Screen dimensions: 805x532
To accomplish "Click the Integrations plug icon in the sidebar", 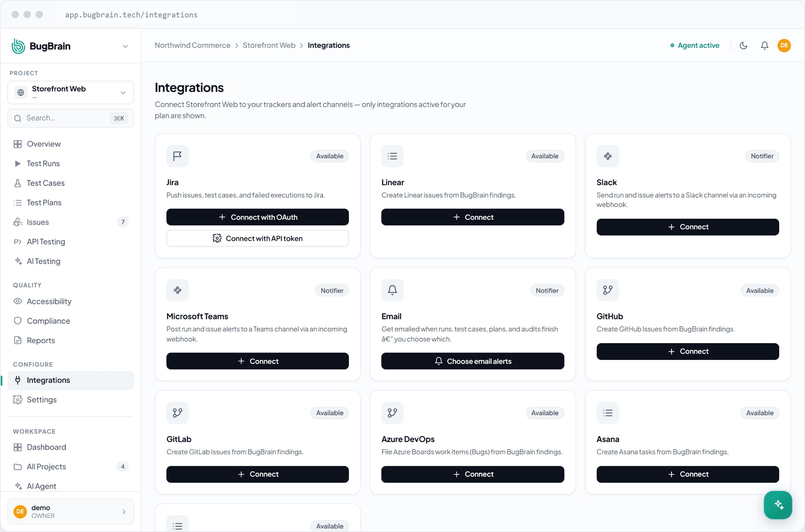I will click(x=18, y=380).
